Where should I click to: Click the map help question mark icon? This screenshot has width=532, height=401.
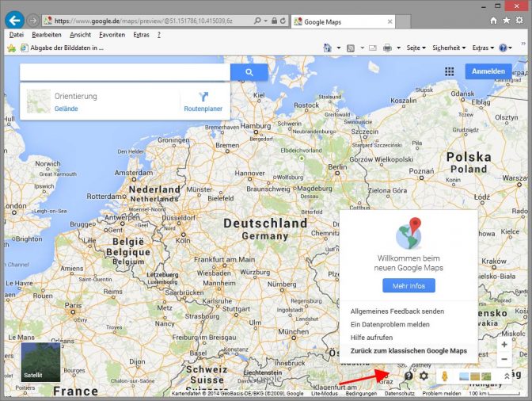pyautogui.click(x=408, y=376)
